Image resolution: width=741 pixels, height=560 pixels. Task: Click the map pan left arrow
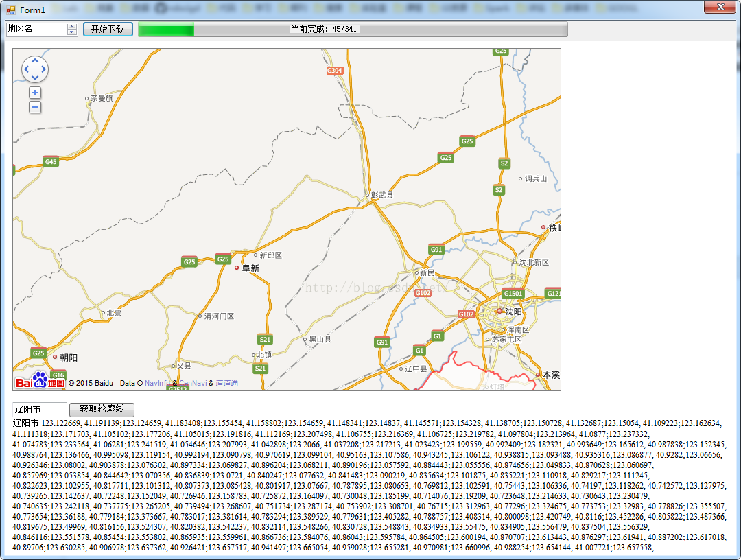tap(27, 69)
